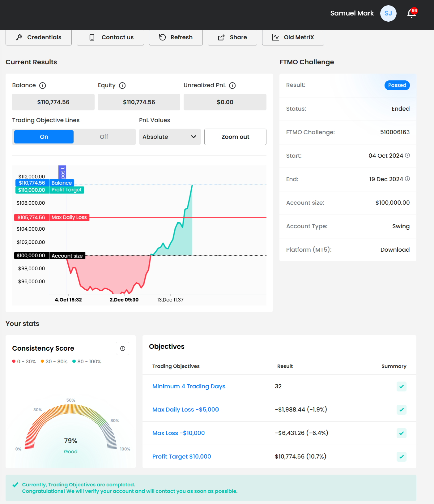
Task: Click the $0.00 Unrealized PnL value
Action: coord(225,102)
